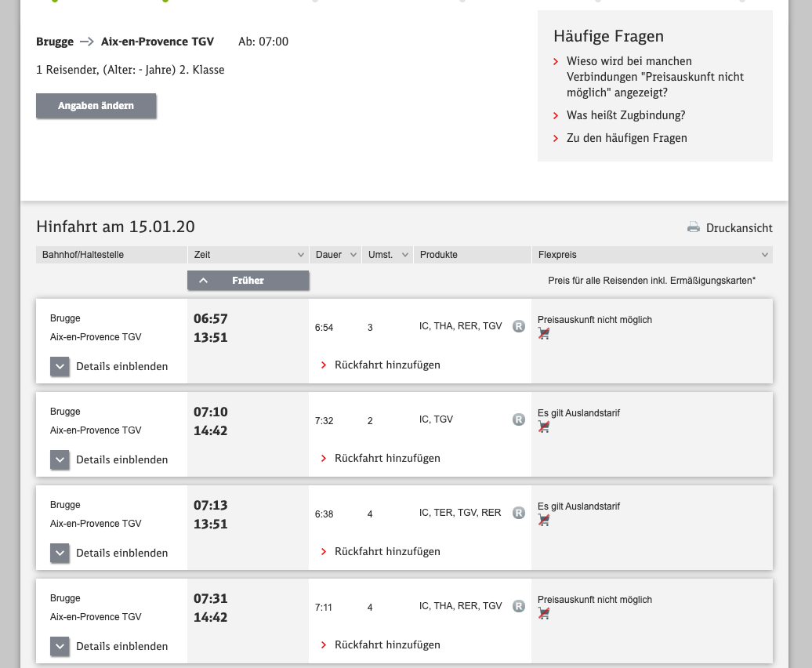Click the R icon on the 07:10 connection
The width and height of the screenshot is (812, 668).
coord(518,419)
